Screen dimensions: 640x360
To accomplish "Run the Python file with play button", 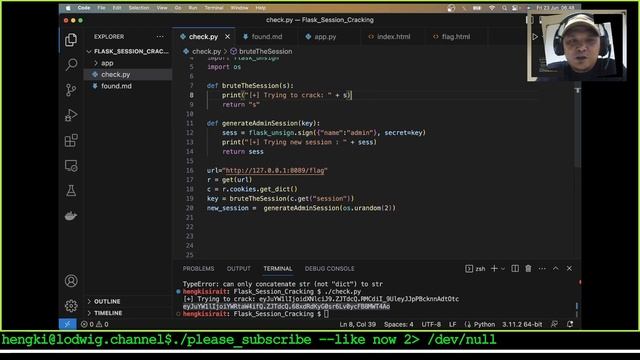I will (535, 37).
